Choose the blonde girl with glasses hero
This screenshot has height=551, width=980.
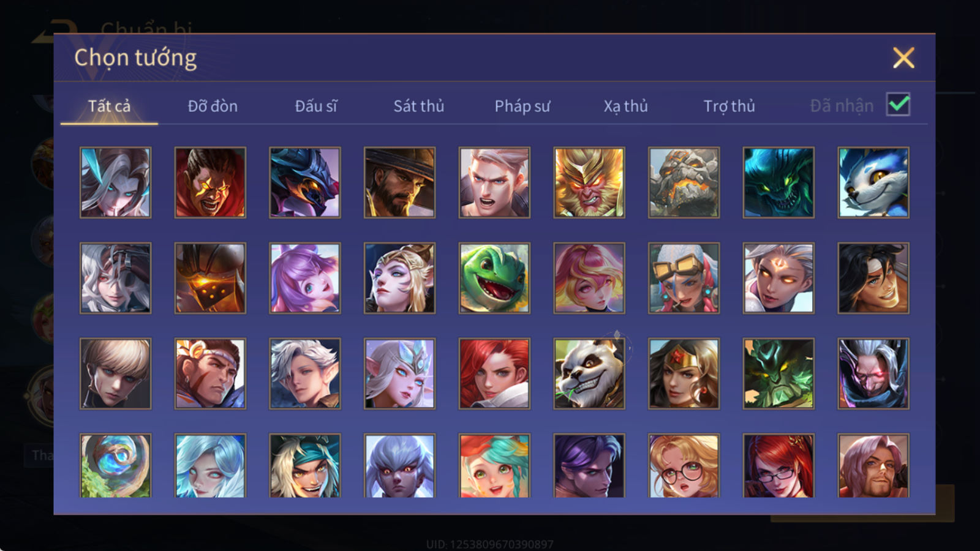[x=684, y=466]
